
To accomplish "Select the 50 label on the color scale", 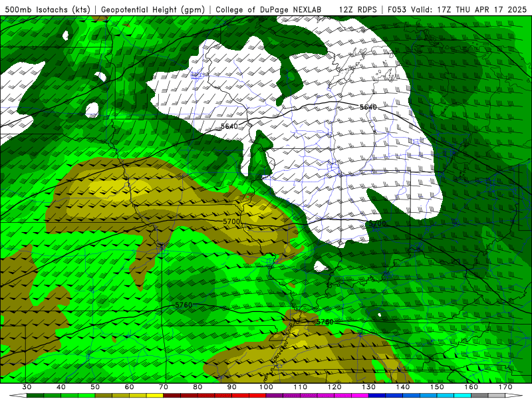I will point(95,387).
